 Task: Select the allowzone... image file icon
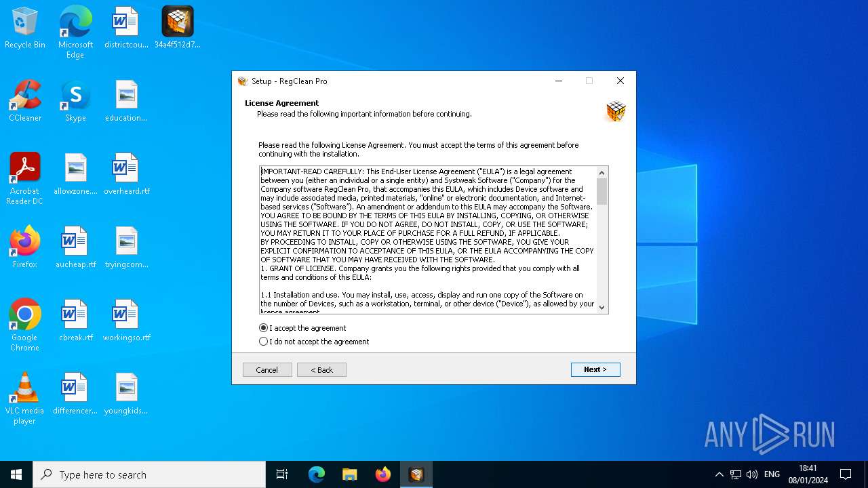[75, 174]
